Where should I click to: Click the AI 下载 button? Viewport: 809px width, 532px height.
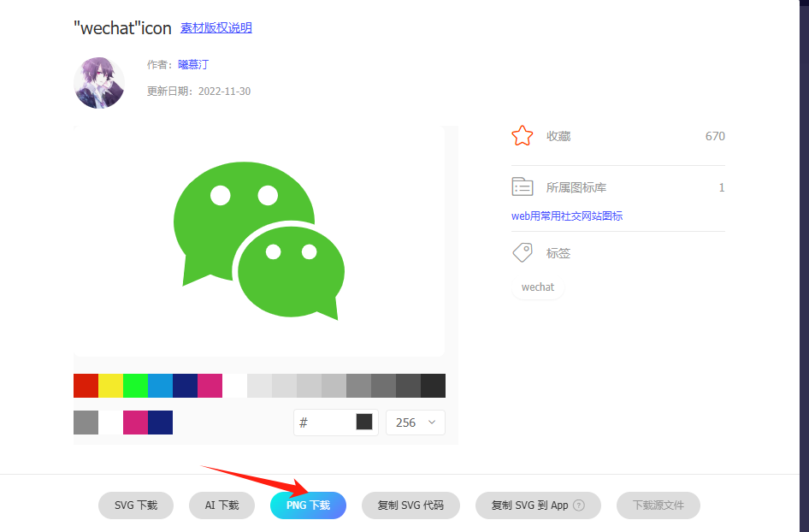221,505
